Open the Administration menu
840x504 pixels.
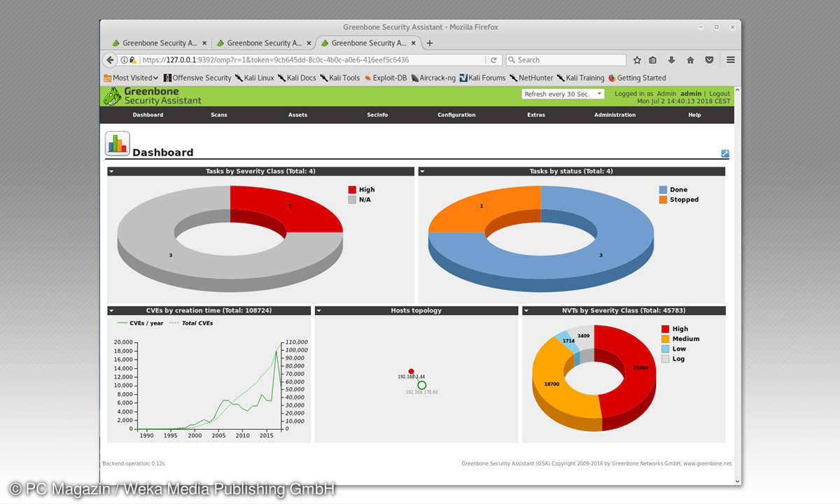tap(615, 115)
